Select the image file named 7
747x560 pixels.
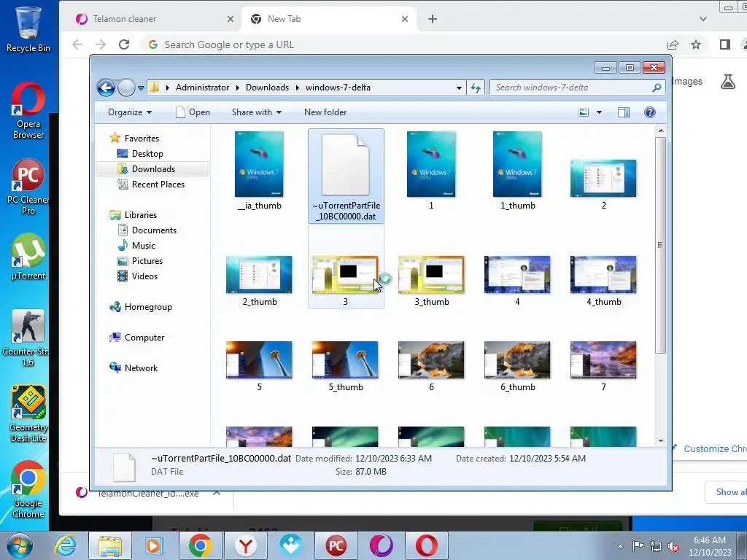603,366
